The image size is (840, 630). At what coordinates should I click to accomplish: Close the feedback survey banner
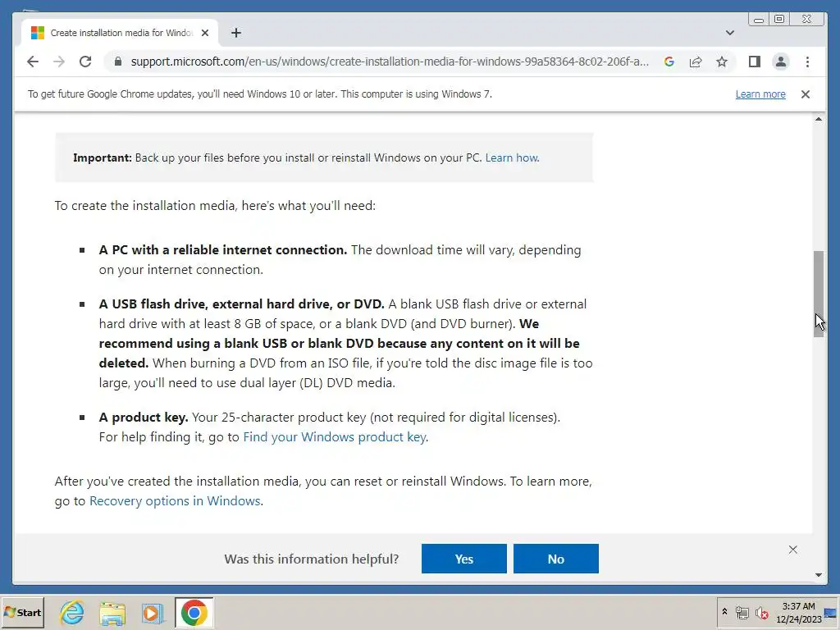(x=793, y=550)
